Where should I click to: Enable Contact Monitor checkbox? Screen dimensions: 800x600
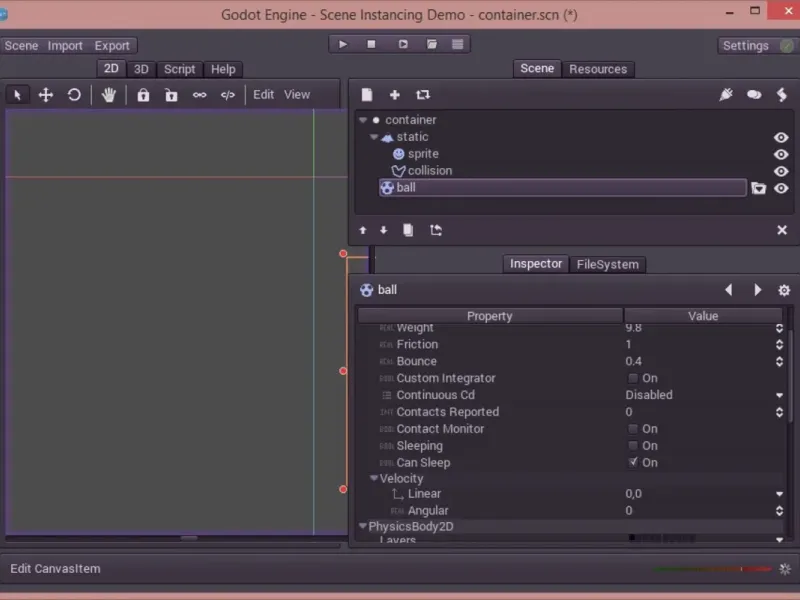click(x=633, y=429)
